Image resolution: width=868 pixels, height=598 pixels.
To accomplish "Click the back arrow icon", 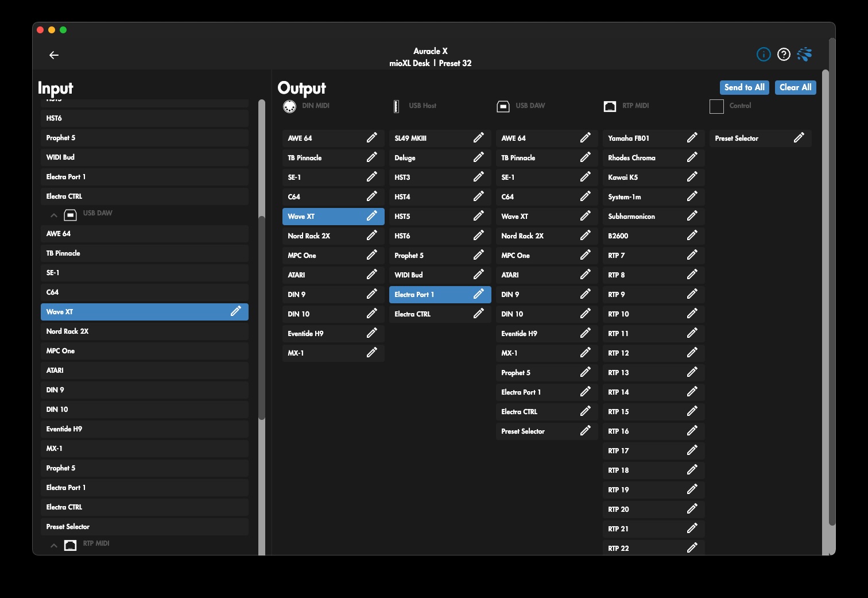I will pyautogui.click(x=54, y=55).
